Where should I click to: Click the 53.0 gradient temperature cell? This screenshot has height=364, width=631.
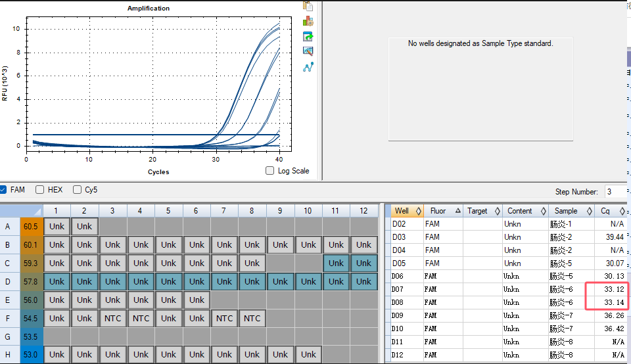coord(31,355)
